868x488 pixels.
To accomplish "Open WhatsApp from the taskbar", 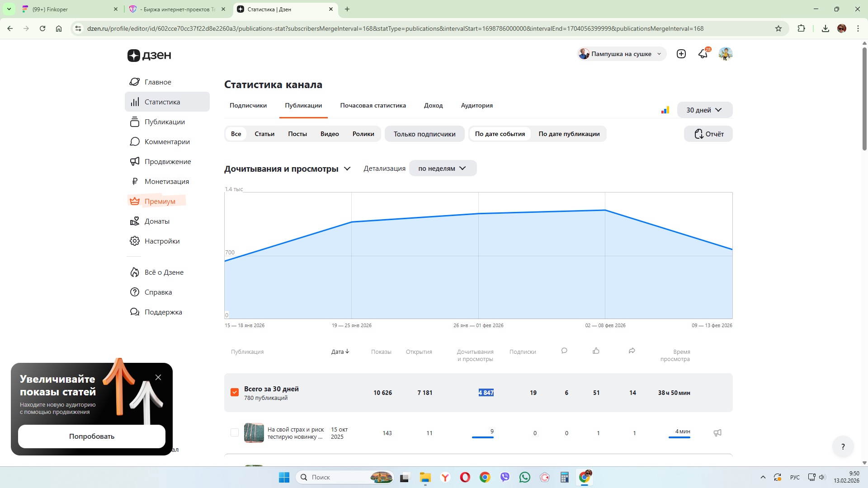I will (x=524, y=477).
